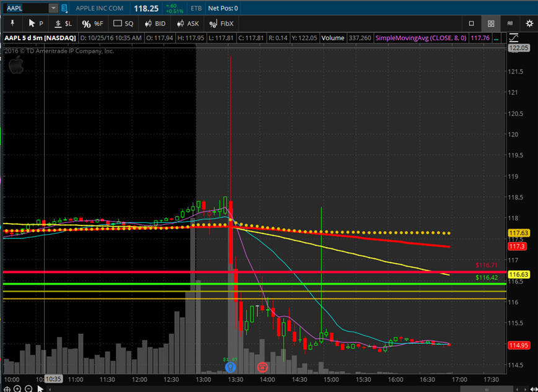Click the 114.95 red last-price bubble
538x392 pixels.
pos(518,345)
